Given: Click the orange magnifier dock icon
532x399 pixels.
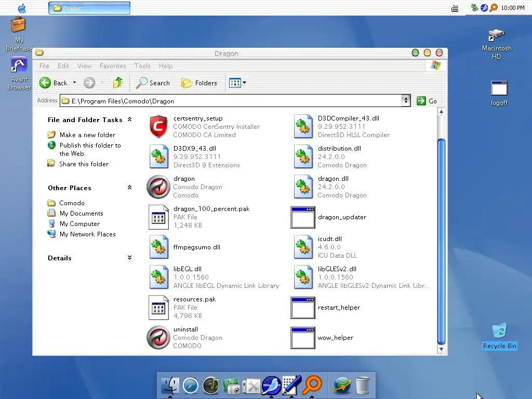Looking at the screenshot, I should pyautogui.click(x=312, y=385).
